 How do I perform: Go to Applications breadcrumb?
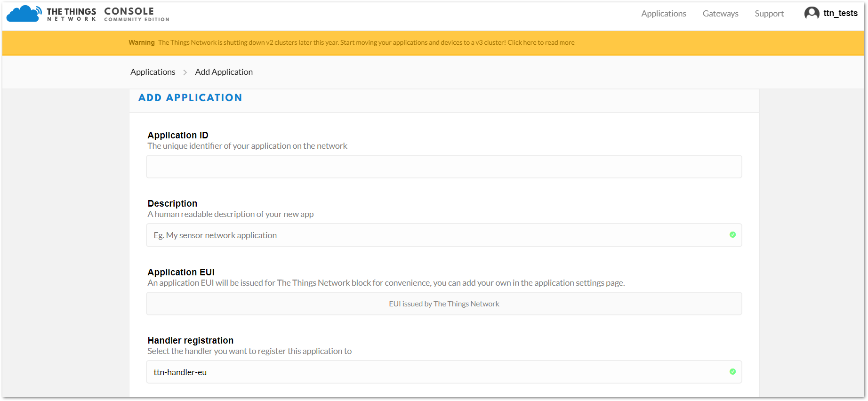click(153, 72)
